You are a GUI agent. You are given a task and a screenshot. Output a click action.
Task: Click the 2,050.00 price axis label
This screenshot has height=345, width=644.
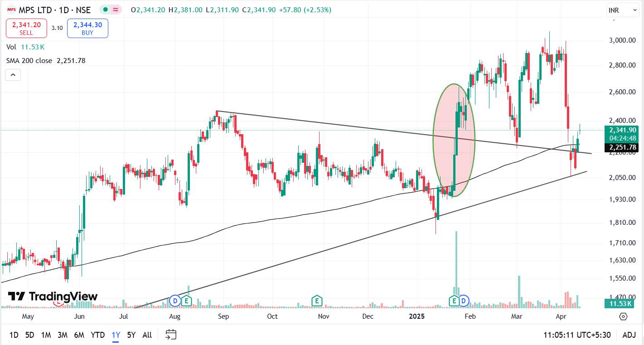click(622, 178)
